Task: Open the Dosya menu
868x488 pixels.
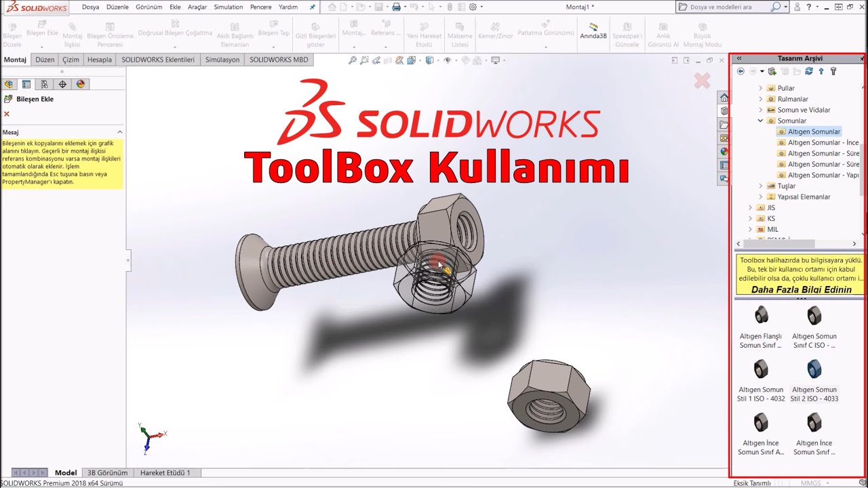Action: 90,7
